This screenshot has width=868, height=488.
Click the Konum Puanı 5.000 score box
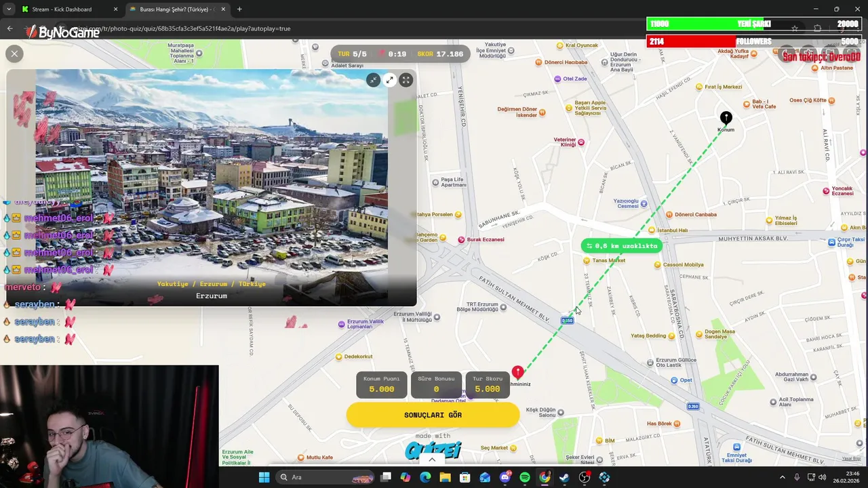pyautogui.click(x=381, y=384)
